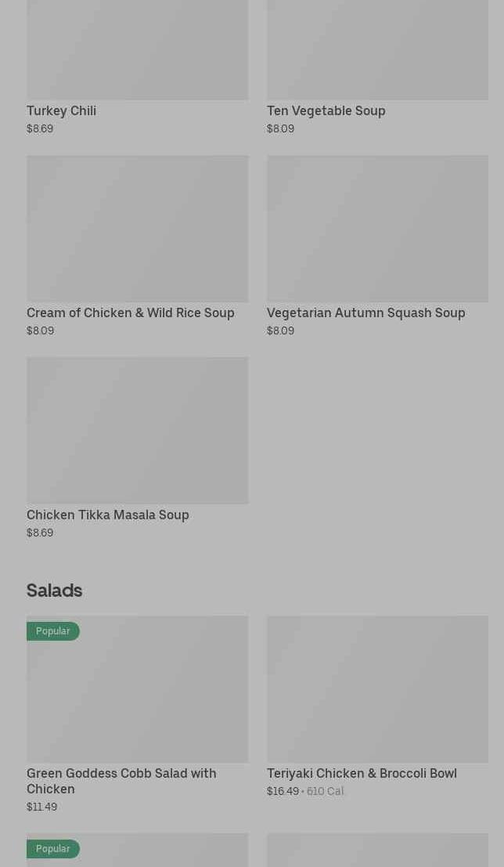Click Green Goddess Cobb Salad with Chicken title
This screenshot has height=867, width=504.
pyautogui.click(x=121, y=781)
